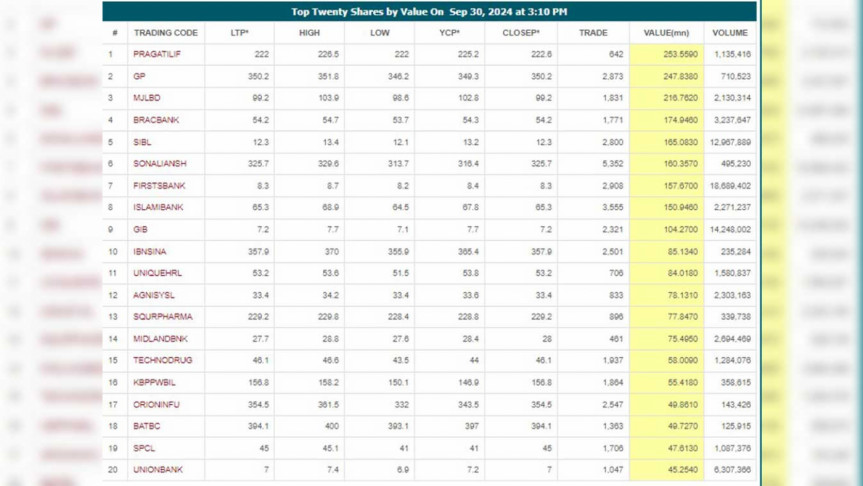Click the TRADING CODE column header
Image resolution: width=863 pixels, height=486 pixels.
pos(166,33)
